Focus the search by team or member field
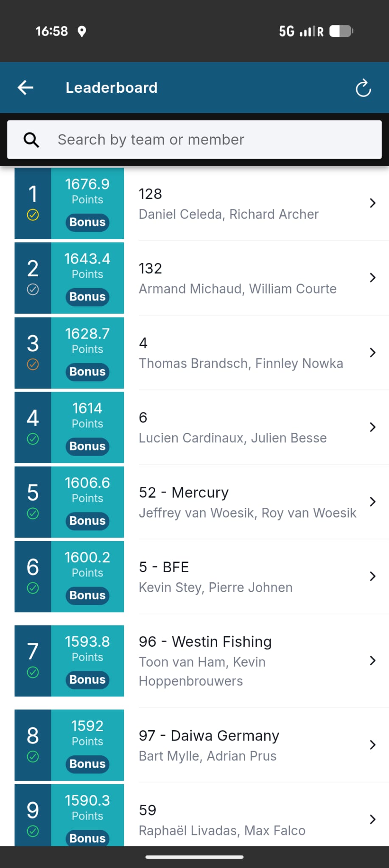 point(194,140)
